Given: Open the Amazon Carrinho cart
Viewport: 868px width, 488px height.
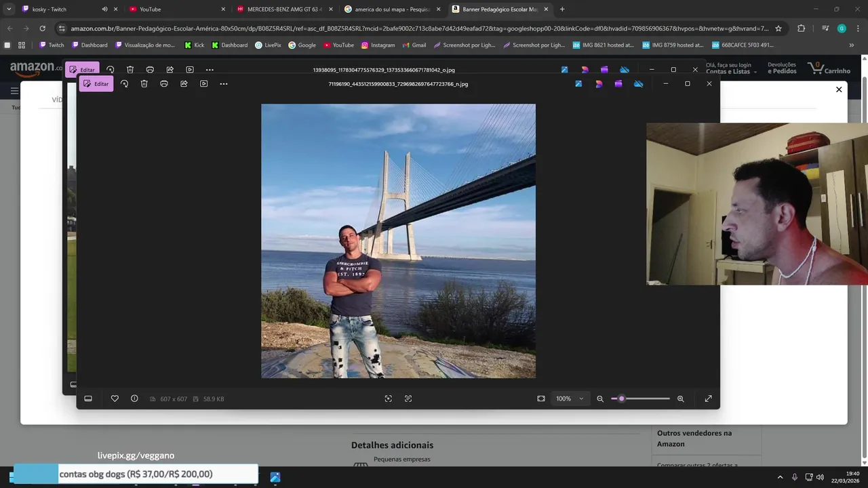Looking at the screenshot, I should pyautogui.click(x=829, y=68).
